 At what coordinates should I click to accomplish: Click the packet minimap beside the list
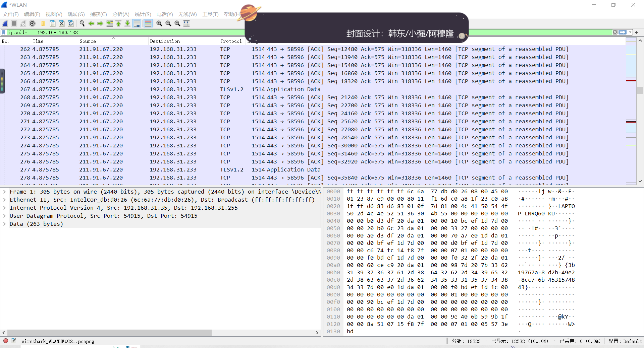[x=631, y=111]
